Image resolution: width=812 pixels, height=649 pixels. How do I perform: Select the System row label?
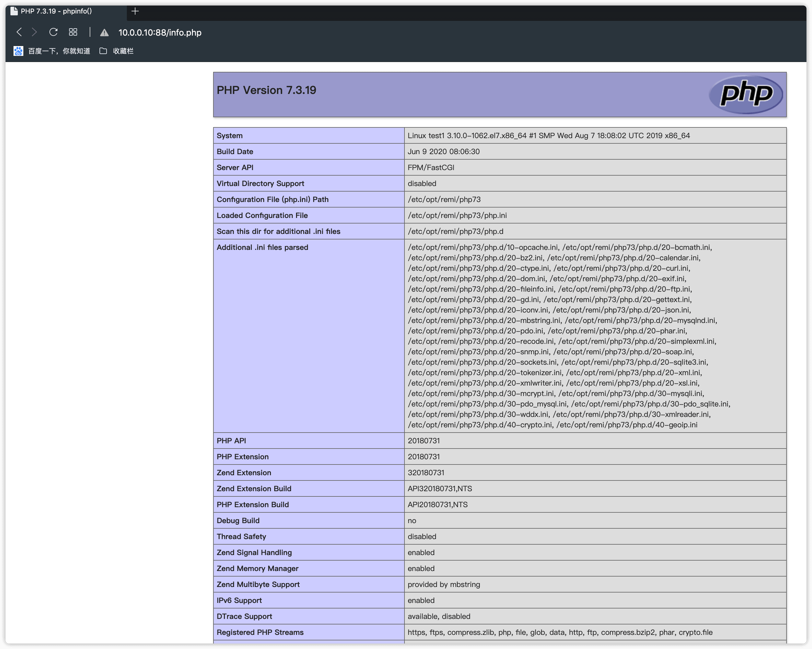(x=229, y=135)
